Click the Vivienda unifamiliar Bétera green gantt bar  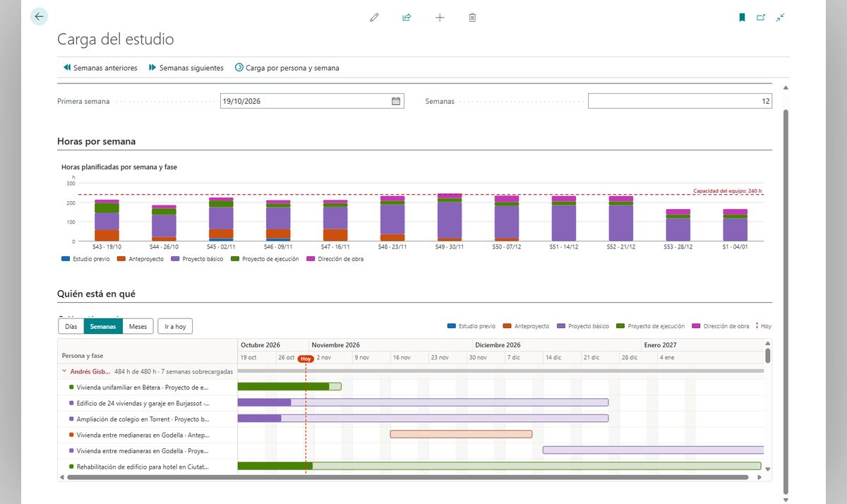(289, 386)
